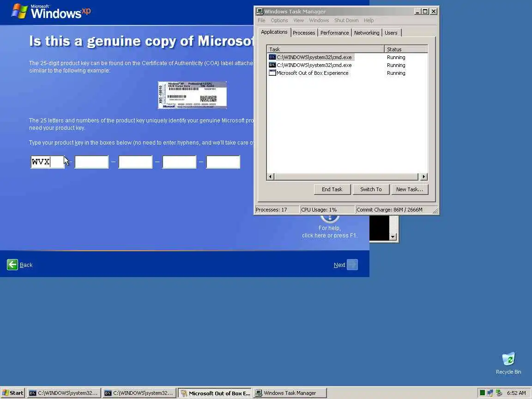The width and height of the screenshot is (532, 399).
Task: Open Help menu in Task Manager
Action: [369, 20]
